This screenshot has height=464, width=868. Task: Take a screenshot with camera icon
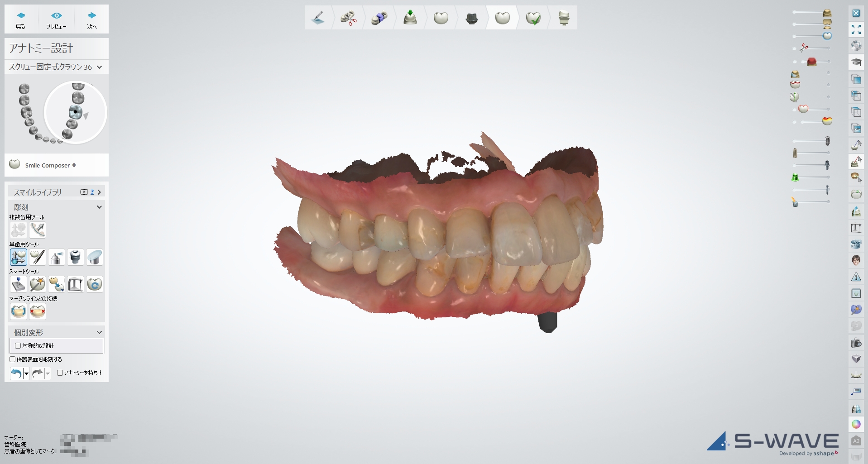pos(856,343)
